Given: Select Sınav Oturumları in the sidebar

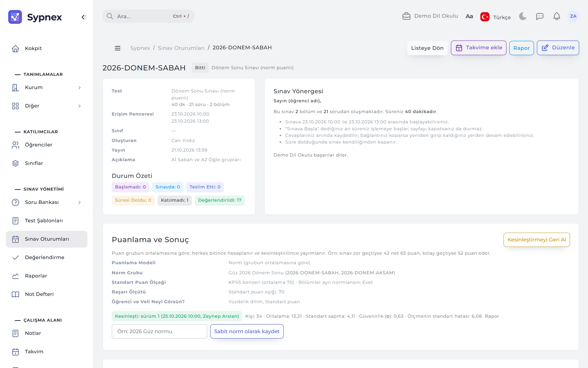Looking at the screenshot, I should (47, 239).
